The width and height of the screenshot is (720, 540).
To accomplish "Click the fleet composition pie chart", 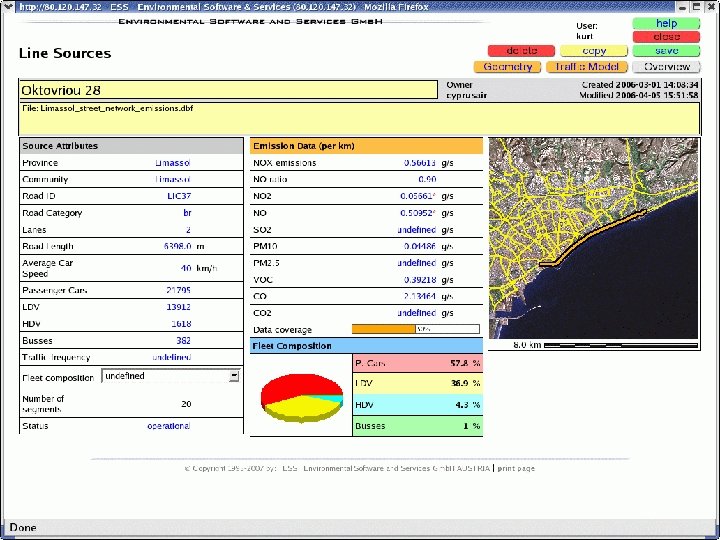I will 302,398.
